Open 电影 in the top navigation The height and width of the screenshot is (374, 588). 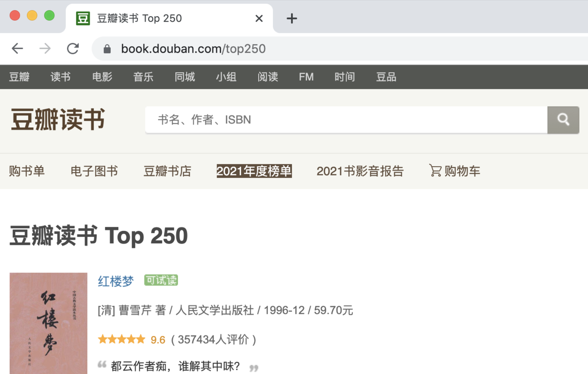coord(102,77)
